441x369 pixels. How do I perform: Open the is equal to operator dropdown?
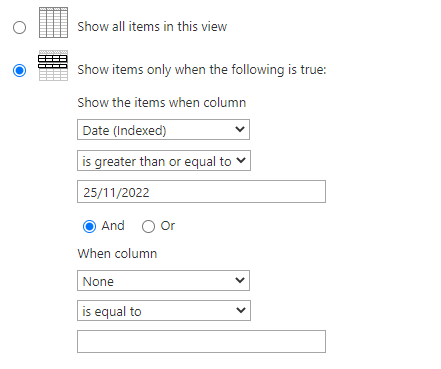164,311
